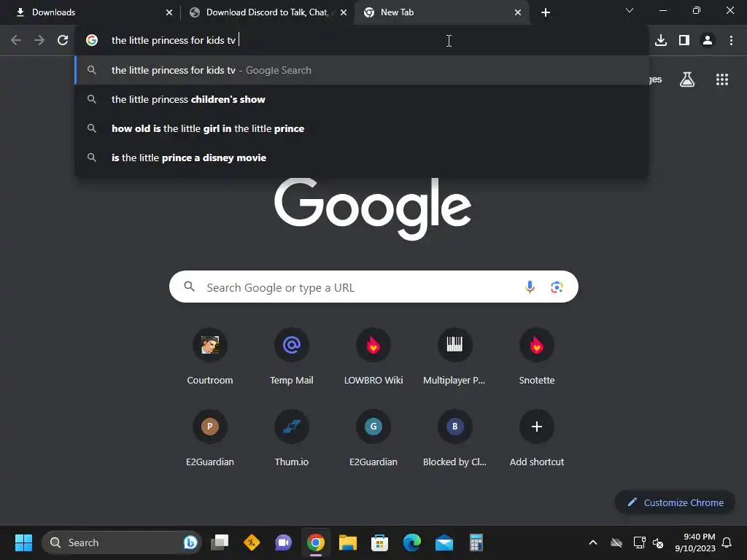Start voice search with microphone
The image size is (747, 560).
(x=530, y=287)
